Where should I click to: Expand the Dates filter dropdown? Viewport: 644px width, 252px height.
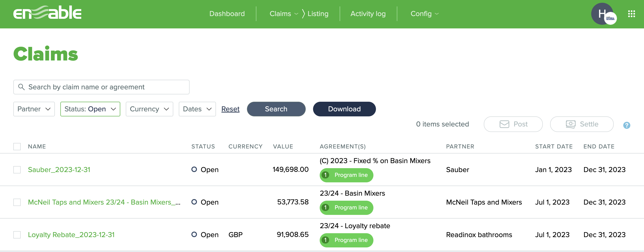coord(197,109)
